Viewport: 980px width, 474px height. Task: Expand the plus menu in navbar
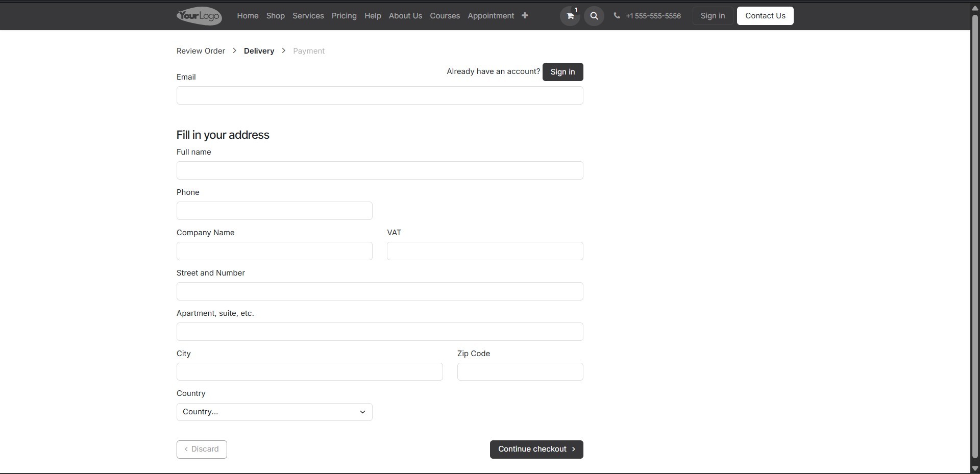click(x=525, y=16)
